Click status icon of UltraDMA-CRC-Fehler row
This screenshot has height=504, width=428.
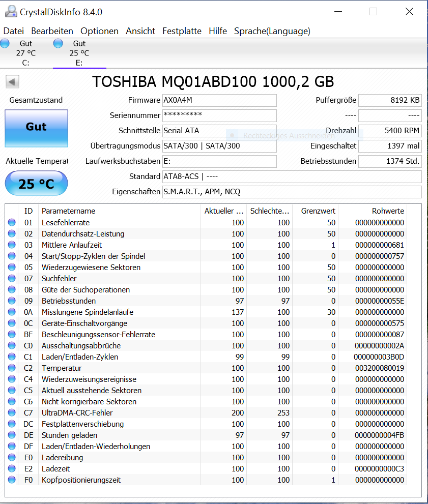(12, 412)
